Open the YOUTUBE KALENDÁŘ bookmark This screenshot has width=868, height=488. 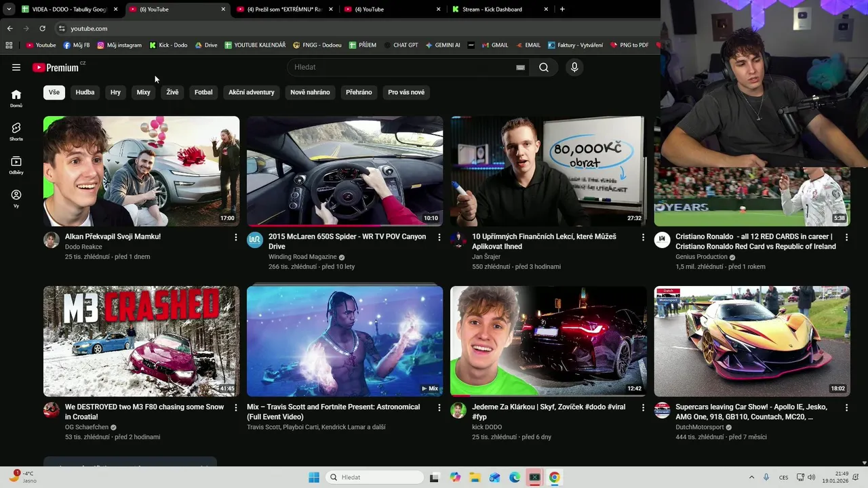255,45
